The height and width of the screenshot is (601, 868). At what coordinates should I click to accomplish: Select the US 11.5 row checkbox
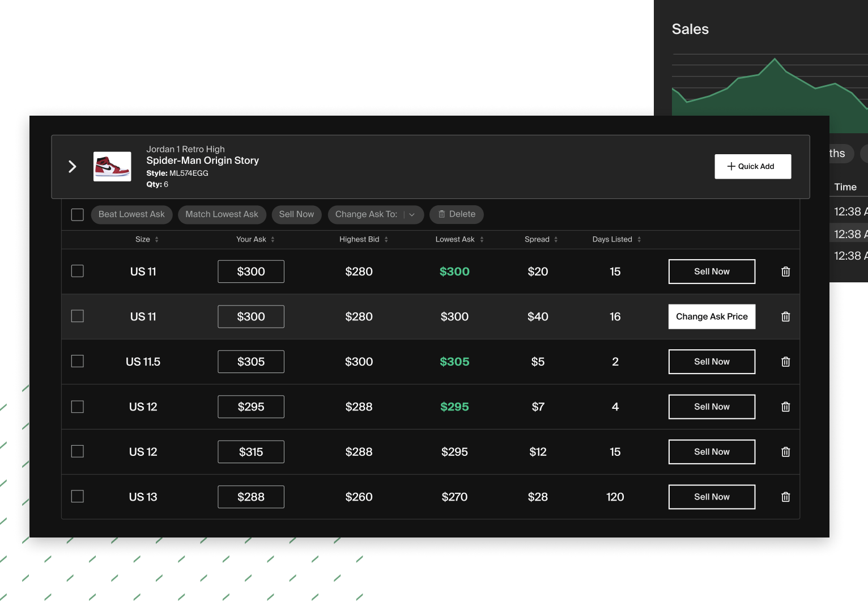click(x=78, y=361)
